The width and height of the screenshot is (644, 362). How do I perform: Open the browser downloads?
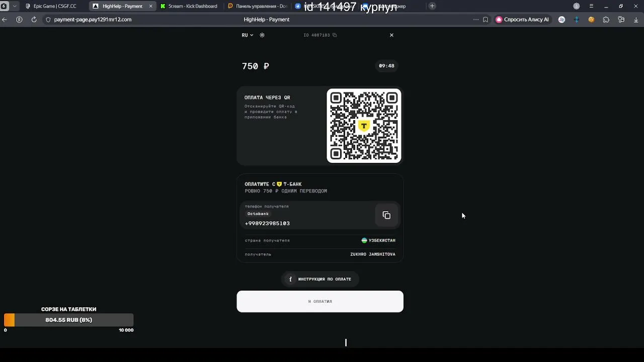(x=636, y=20)
